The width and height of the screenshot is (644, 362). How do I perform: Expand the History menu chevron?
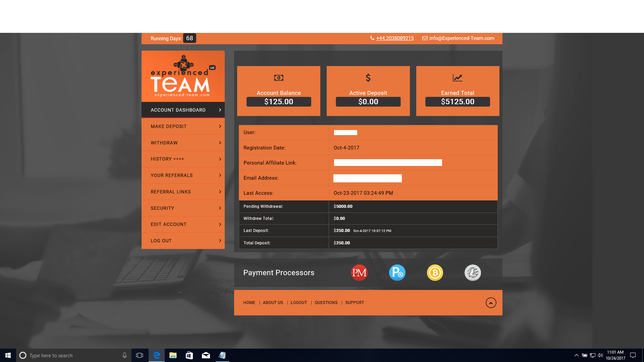220,159
